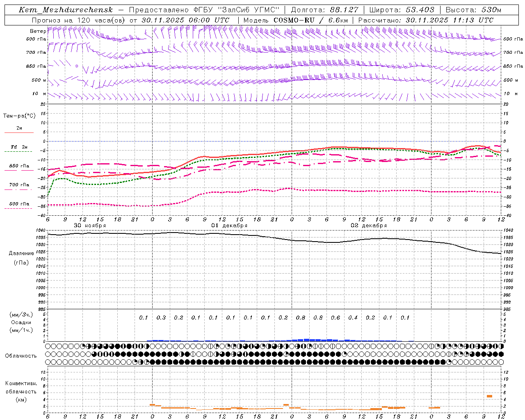Image resolution: width=525 pixels, height=420 pixels.
Task: Click the model label COSMO-RU / 6.6км
Action: [x=310, y=20]
